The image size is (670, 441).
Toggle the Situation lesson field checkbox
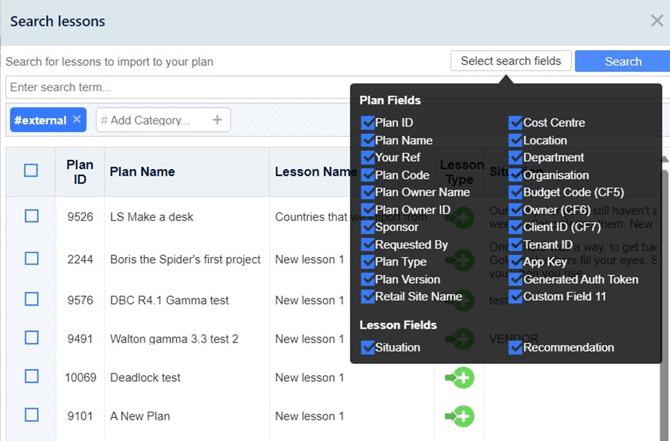[367, 347]
